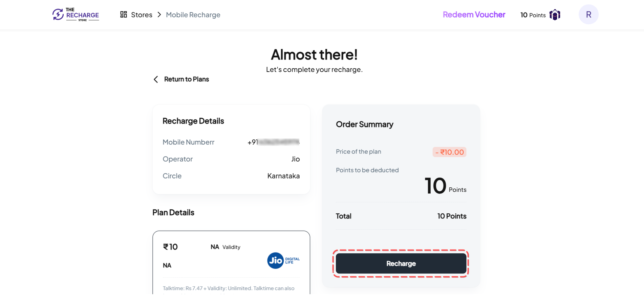
Task: Open the R profile avatar
Action: tap(588, 14)
